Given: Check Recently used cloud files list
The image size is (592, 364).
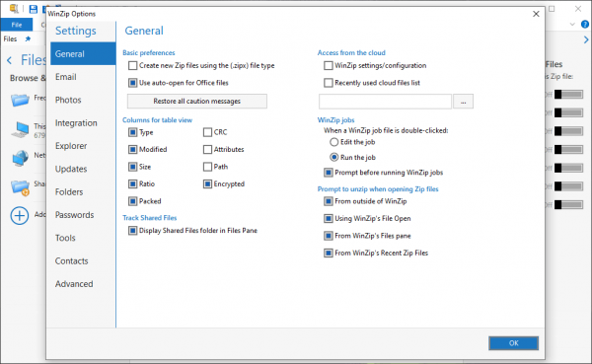Looking at the screenshot, I should [x=329, y=83].
